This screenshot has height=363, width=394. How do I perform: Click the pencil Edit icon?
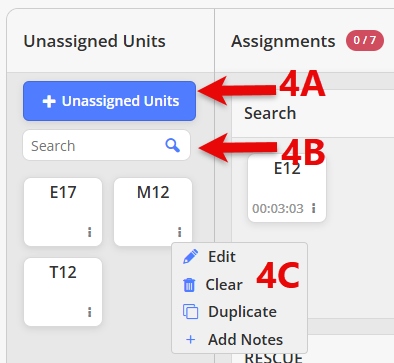(190, 257)
